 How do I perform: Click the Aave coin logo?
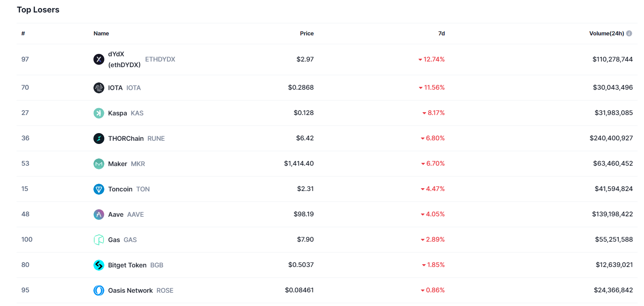tap(99, 214)
